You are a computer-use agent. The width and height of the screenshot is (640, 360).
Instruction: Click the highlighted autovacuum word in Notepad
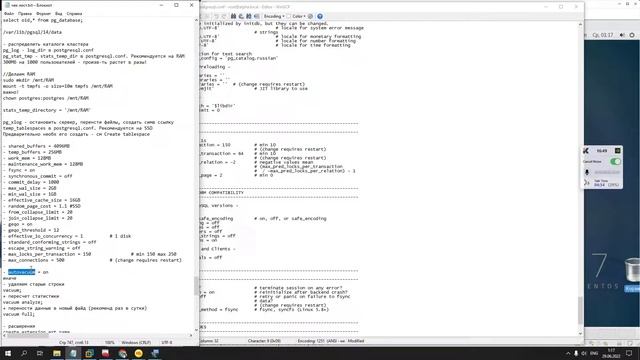tap(22, 272)
